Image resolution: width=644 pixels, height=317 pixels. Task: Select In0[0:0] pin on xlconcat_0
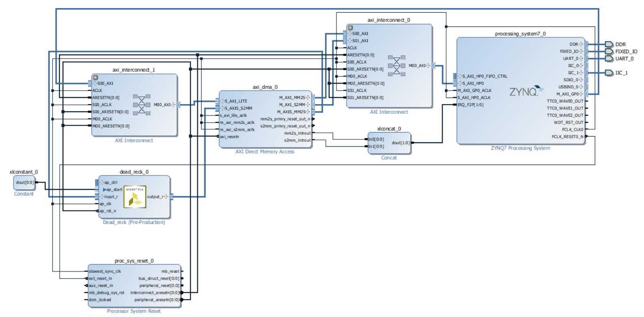point(376,139)
